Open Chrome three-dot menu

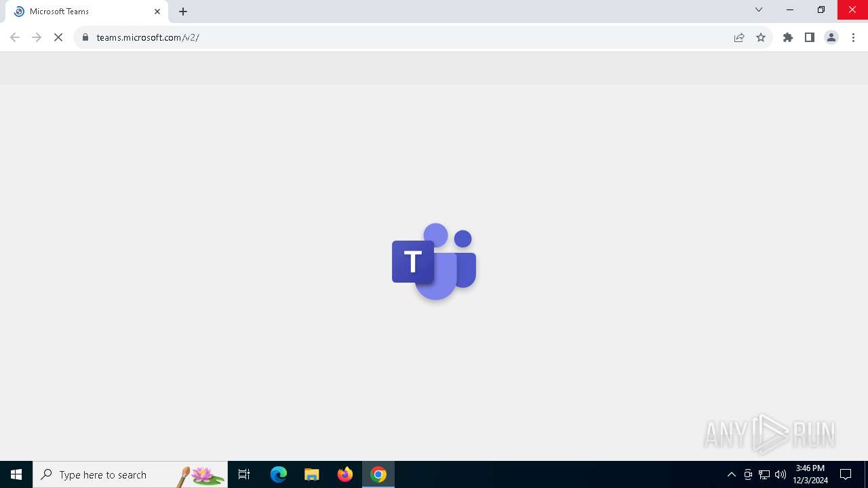(x=854, y=37)
